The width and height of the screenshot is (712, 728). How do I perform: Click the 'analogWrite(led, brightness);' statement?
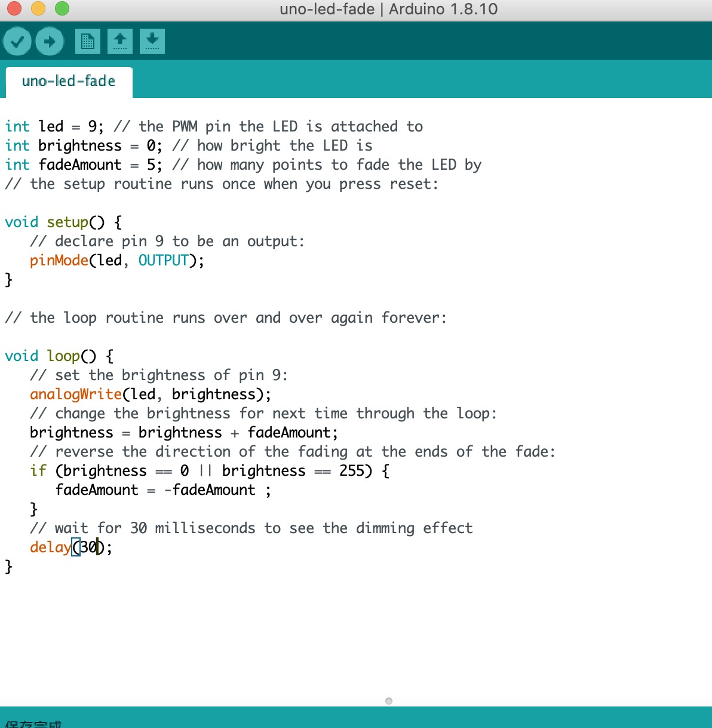[151, 394]
